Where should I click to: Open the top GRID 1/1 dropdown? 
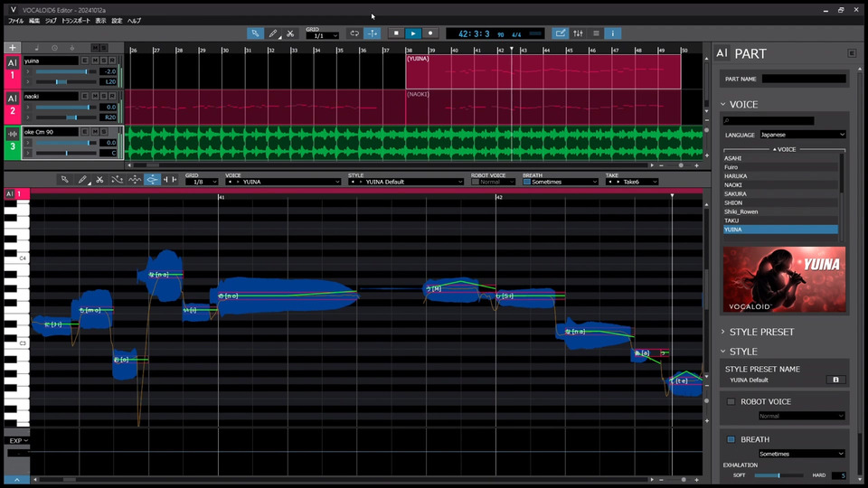[322, 35]
